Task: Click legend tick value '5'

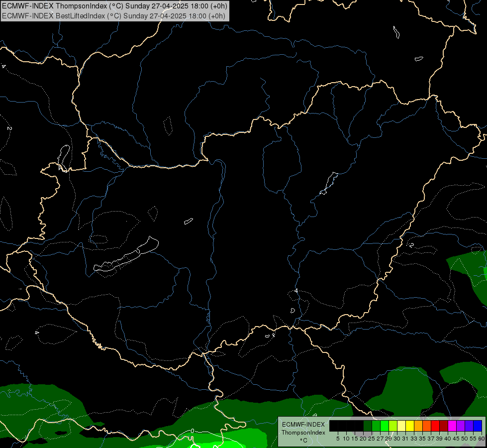Action: 338,439
